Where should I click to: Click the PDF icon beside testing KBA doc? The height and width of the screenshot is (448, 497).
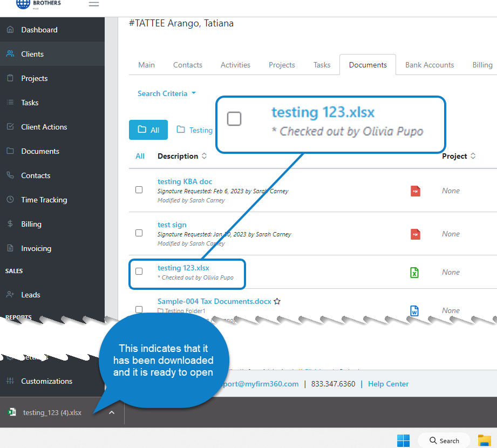tap(414, 191)
